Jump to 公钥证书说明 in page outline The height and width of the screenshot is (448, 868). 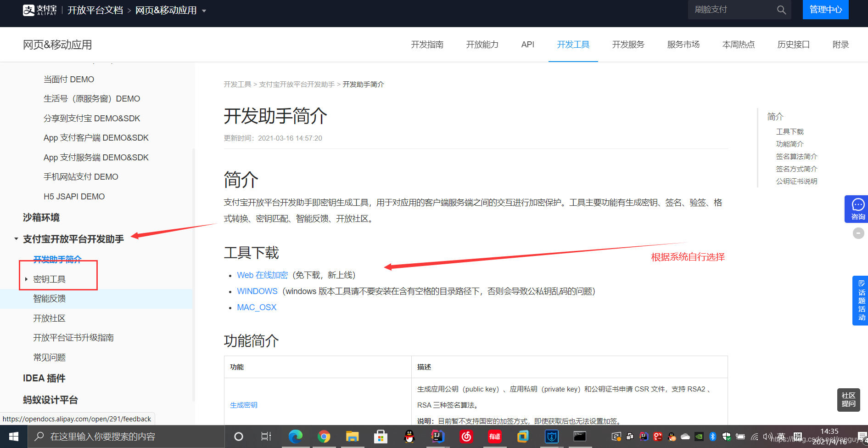coord(797,181)
